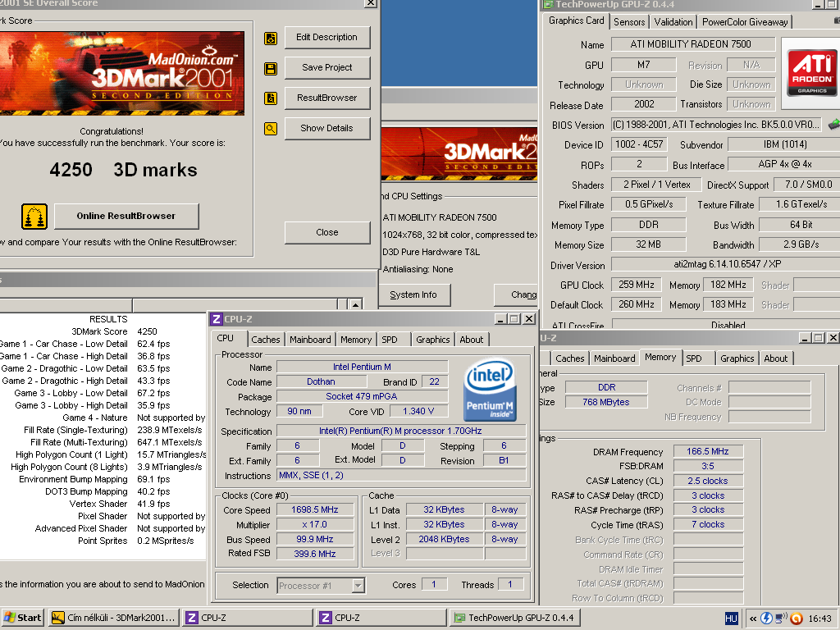This screenshot has height=630, width=840.
Task: Open Caches tab in the rear CPU-Z window
Action: [x=569, y=358]
